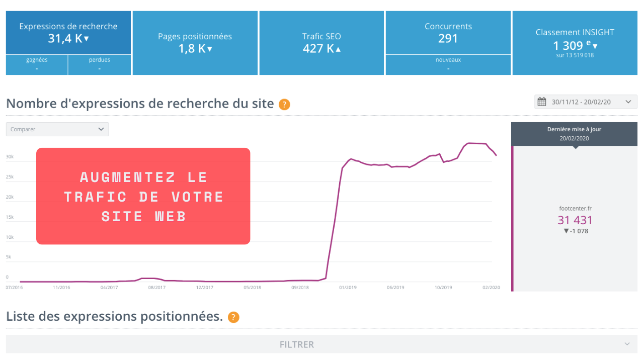Open the Concurrents 291 tile
644x362 pixels.
[x=448, y=33]
